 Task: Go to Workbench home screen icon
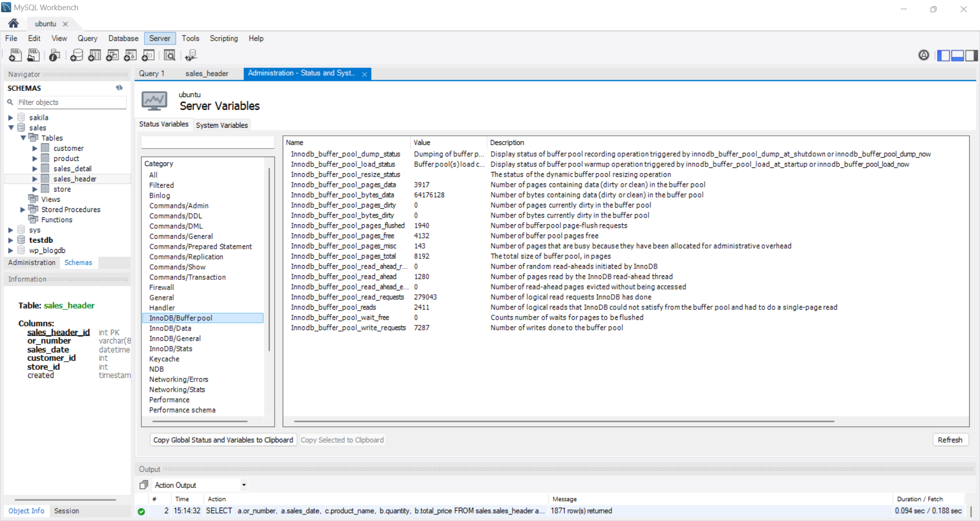pos(14,23)
